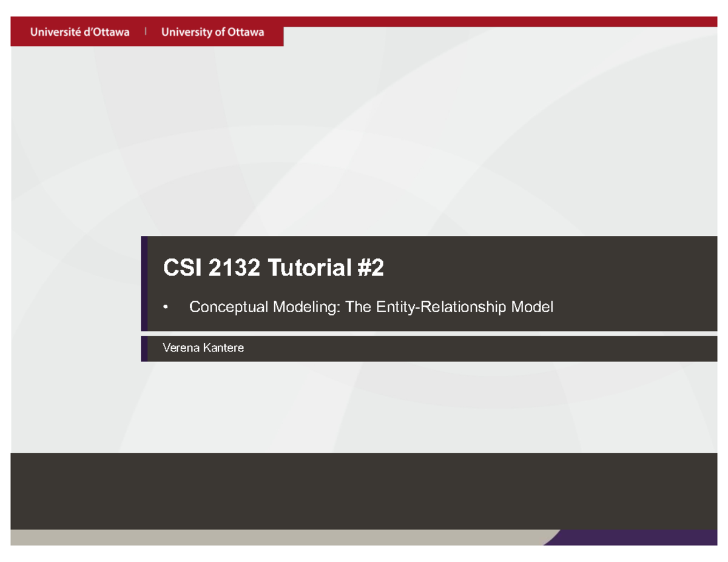Image resolution: width=728 pixels, height=562 pixels.
Task: Select the 'University of Ottawa' English wordmark
Action: (x=212, y=32)
